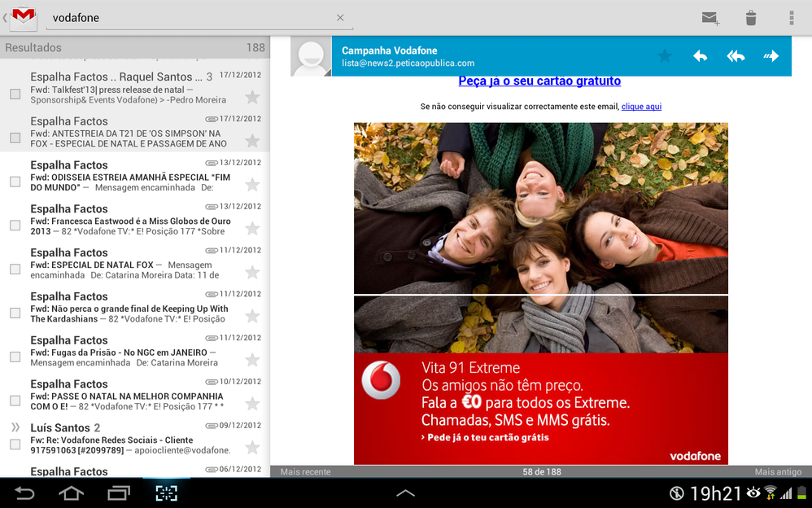Image resolution: width=812 pixels, height=508 pixels.
Task: Check the ODISSEIA ESTREIA AMANHÃ email checkbox
Action: pyautogui.click(x=15, y=182)
